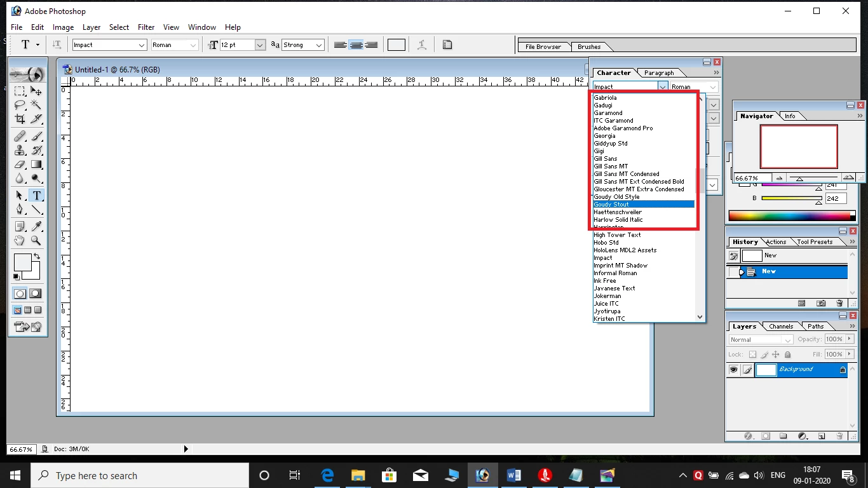The image size is (868, 488).
Task: Click the create warped text icon
Action: coord(421,44)
